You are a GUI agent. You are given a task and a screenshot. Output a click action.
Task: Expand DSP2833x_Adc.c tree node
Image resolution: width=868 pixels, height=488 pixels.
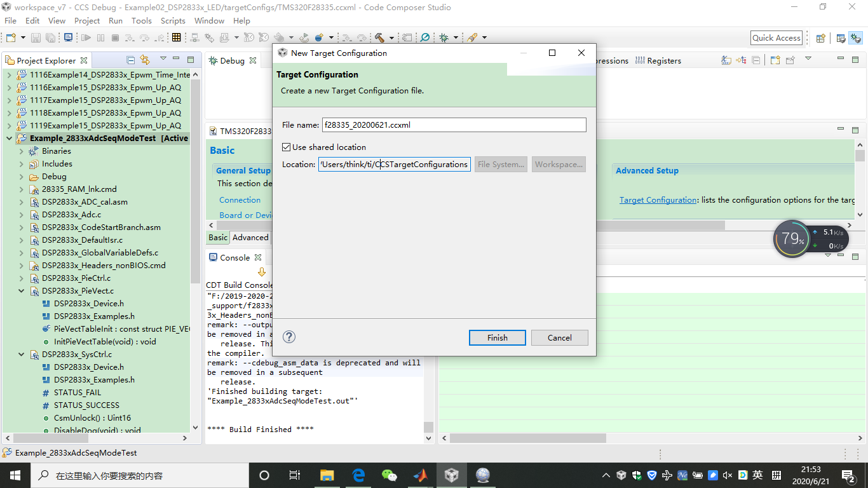[x=22, y=214]
